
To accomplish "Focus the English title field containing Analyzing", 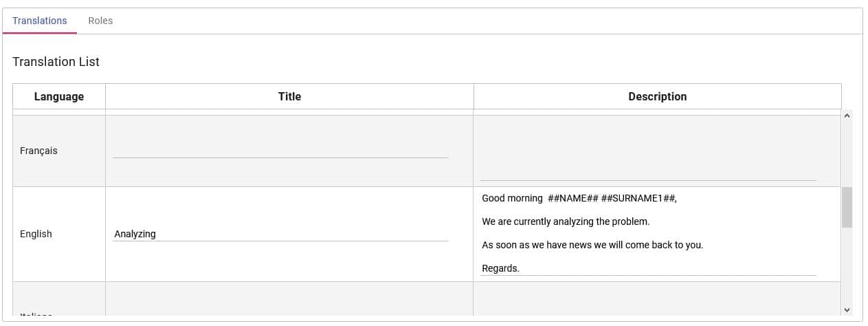I will click(280, 234).
